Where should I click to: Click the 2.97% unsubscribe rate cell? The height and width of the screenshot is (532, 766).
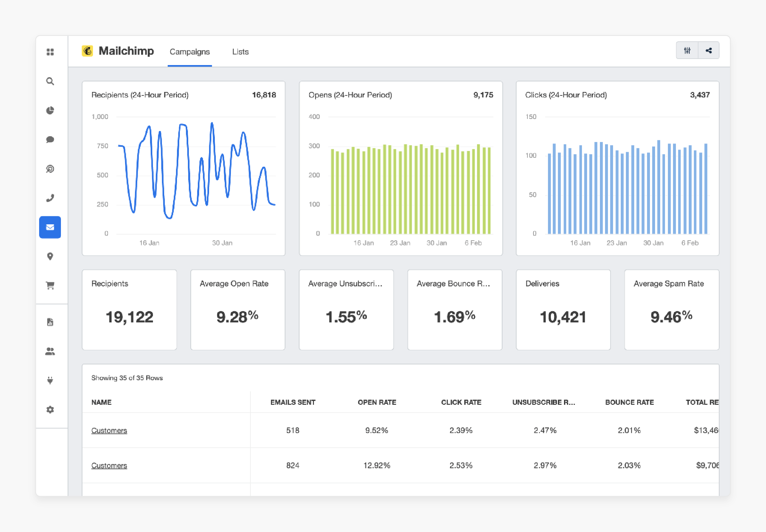pos(545,465)
